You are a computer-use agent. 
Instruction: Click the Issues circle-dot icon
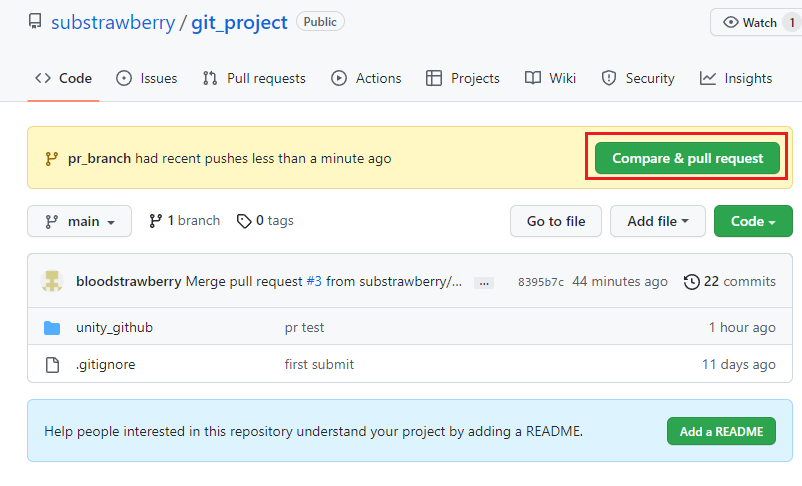[x=124, y=78]
